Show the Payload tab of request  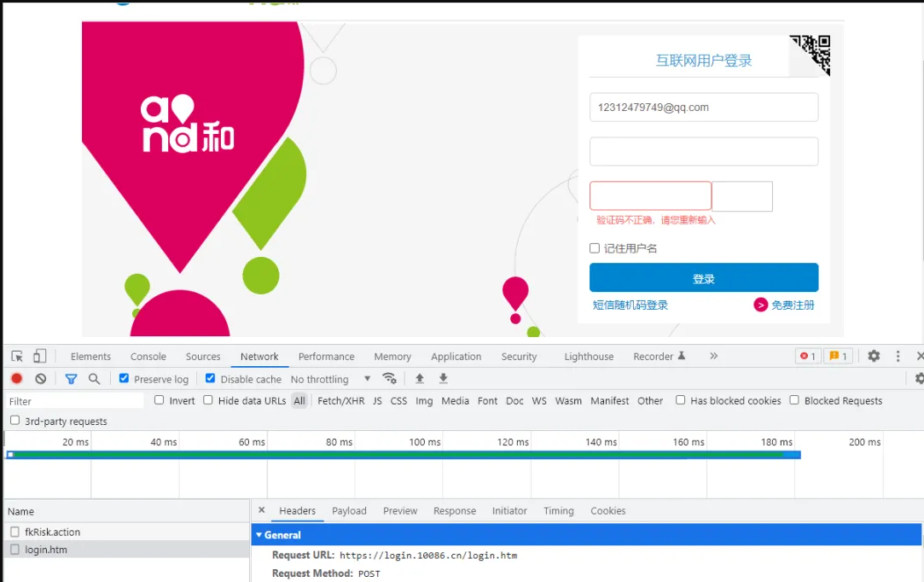[x=349, y=510]
